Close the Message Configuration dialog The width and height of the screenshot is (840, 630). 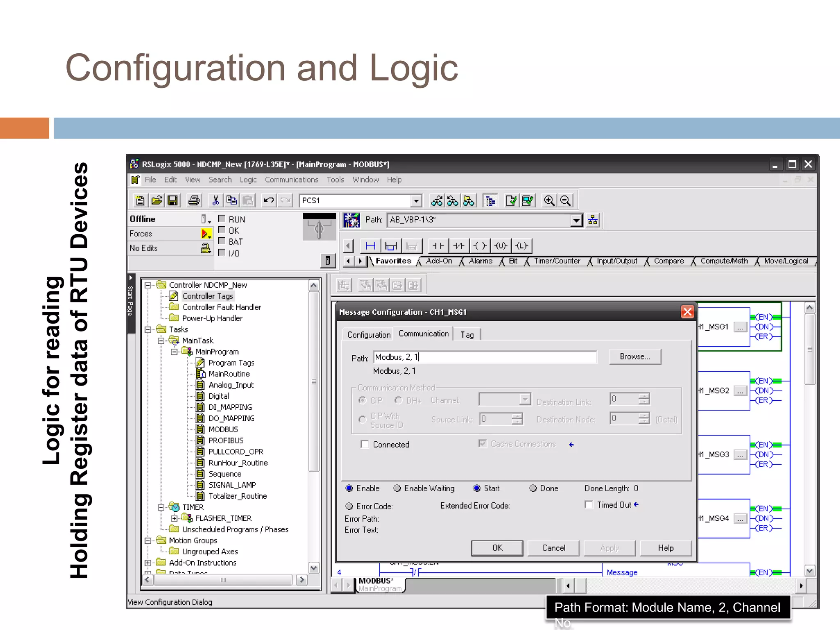coord(687,312)
